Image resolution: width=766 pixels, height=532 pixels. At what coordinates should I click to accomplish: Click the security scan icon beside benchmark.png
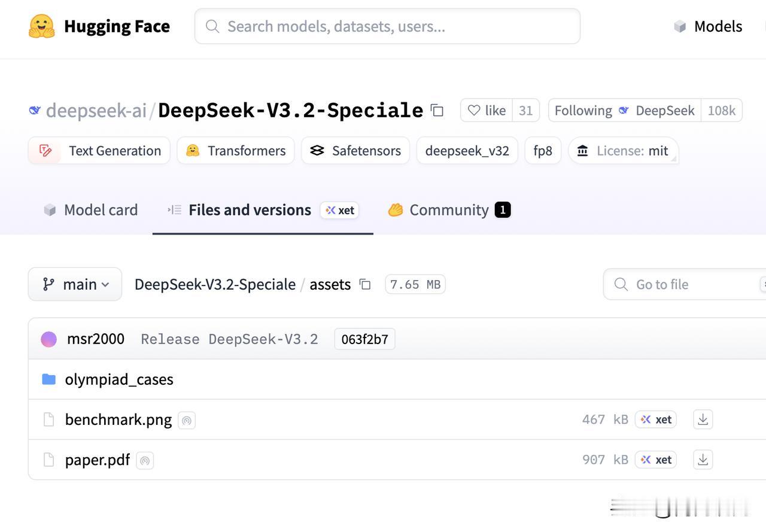pyautogui.click(x=187, y=420)
